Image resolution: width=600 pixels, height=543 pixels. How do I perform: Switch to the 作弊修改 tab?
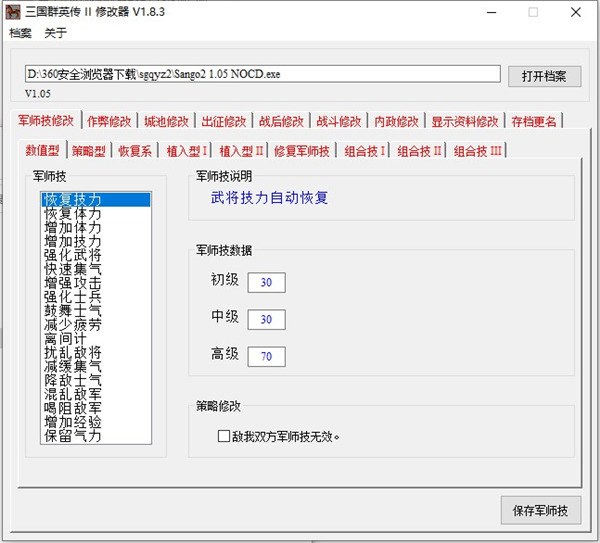109,121
